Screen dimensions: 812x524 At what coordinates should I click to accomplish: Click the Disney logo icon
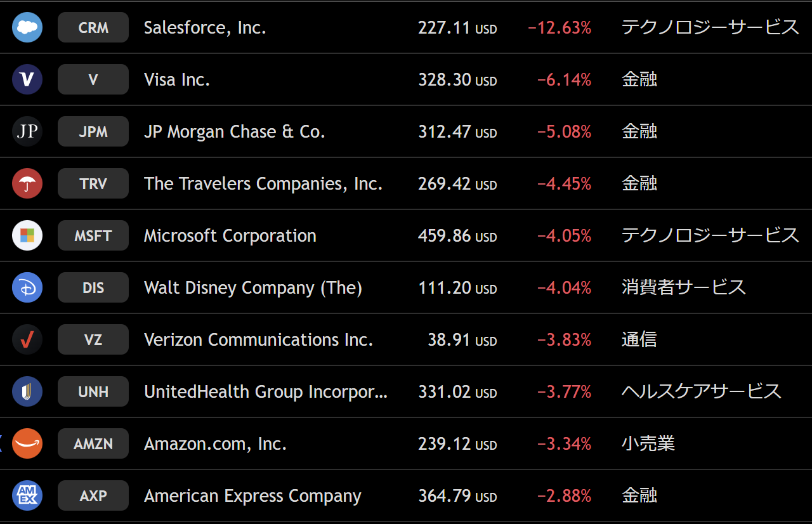27,288
